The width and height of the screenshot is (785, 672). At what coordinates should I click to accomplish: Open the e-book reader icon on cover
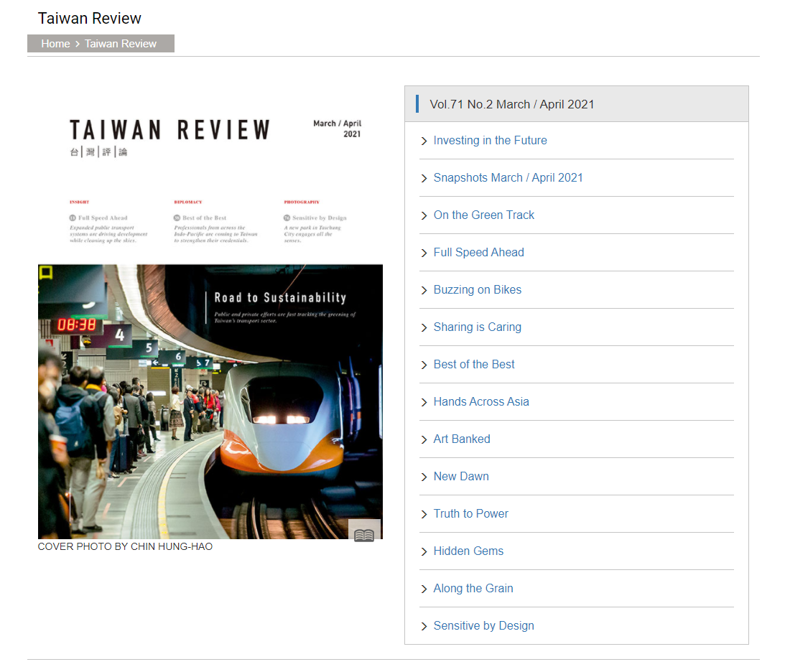tap(364, 533)
